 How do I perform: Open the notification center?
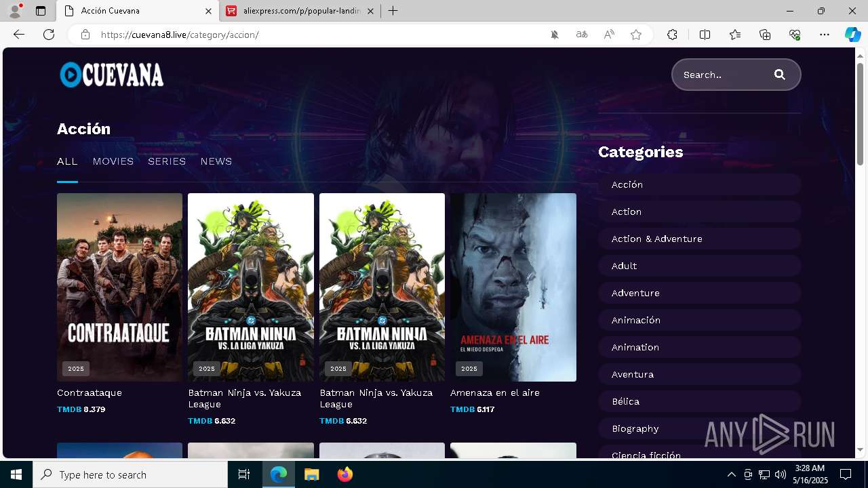tap(846, 474)
